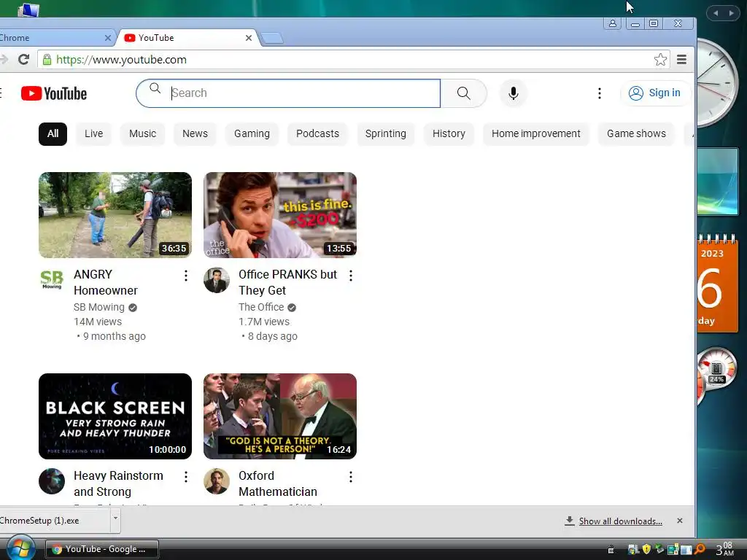This screenshot has width=747, height=560.
Task: Close the downloads bar
Action: (680, 521)
